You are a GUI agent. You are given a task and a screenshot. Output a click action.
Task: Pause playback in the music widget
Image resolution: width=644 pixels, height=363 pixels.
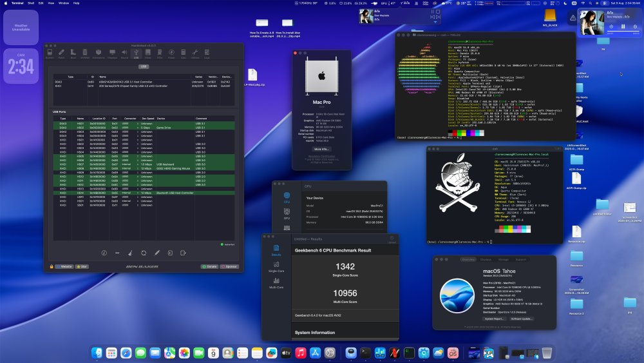tap(623, 26)
